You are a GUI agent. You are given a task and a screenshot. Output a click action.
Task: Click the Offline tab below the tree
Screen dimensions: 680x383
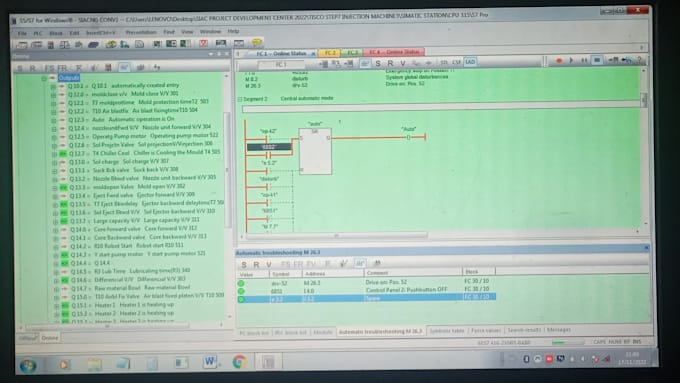[27, 338]
